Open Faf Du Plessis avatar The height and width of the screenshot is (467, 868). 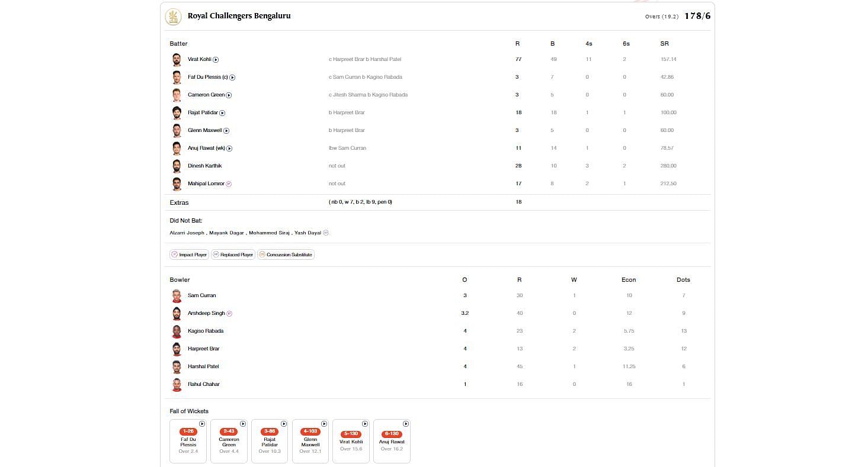point(177,78)
